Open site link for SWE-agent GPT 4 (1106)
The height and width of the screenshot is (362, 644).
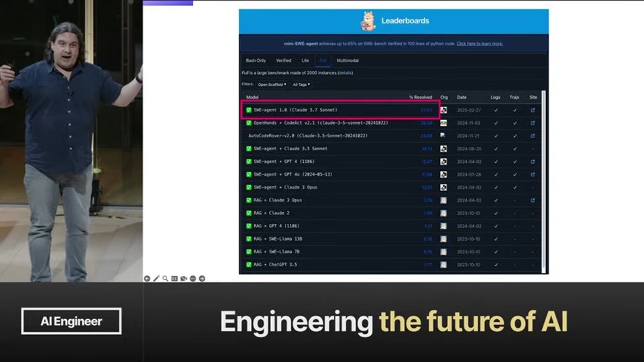[533, 162]
